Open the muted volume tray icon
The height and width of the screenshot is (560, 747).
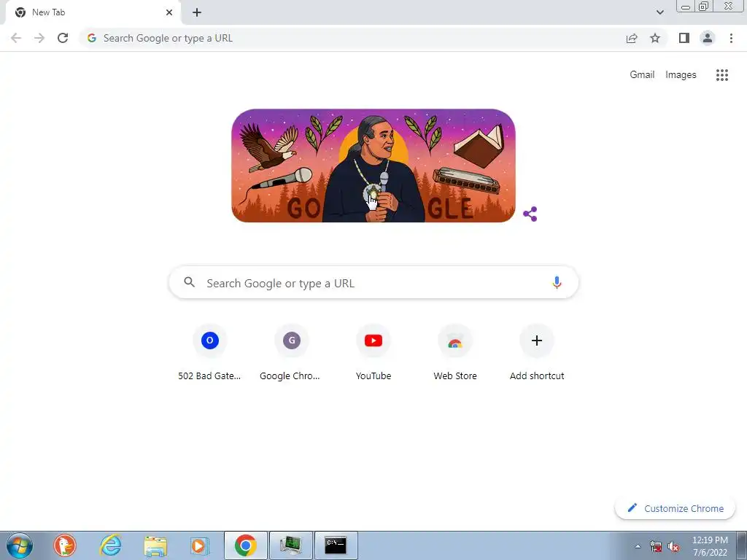[x=673, y=546]
